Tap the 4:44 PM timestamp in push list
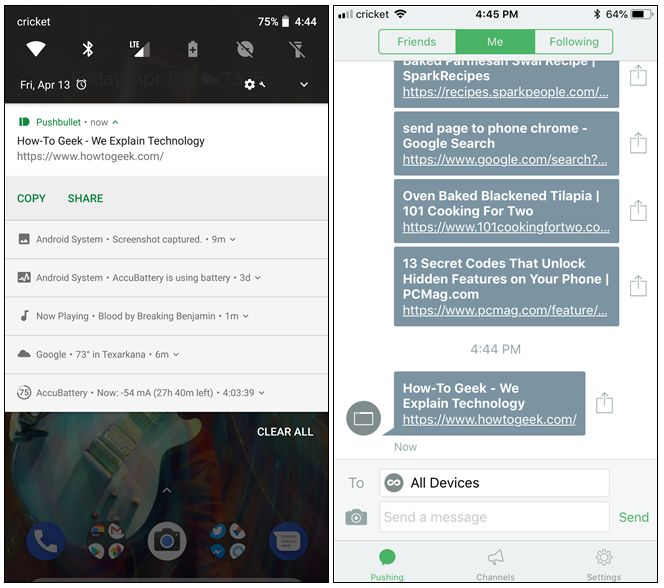 tap(495, 349)
